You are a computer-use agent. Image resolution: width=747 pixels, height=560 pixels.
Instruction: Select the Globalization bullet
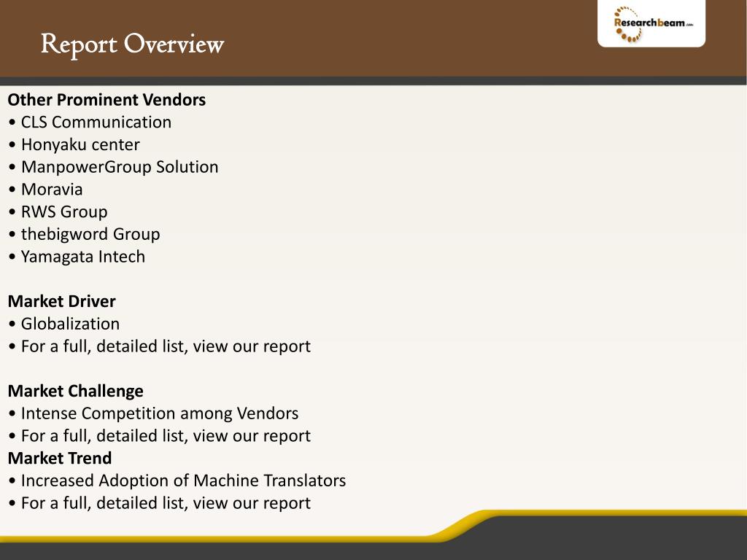pyautogui.click(x=64, y=324)
